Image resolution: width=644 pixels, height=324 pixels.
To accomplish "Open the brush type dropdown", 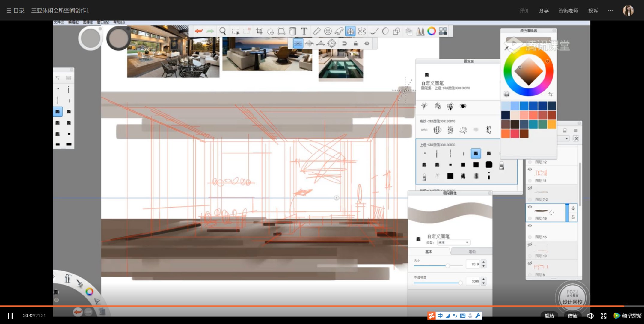I will pos(454,242).
